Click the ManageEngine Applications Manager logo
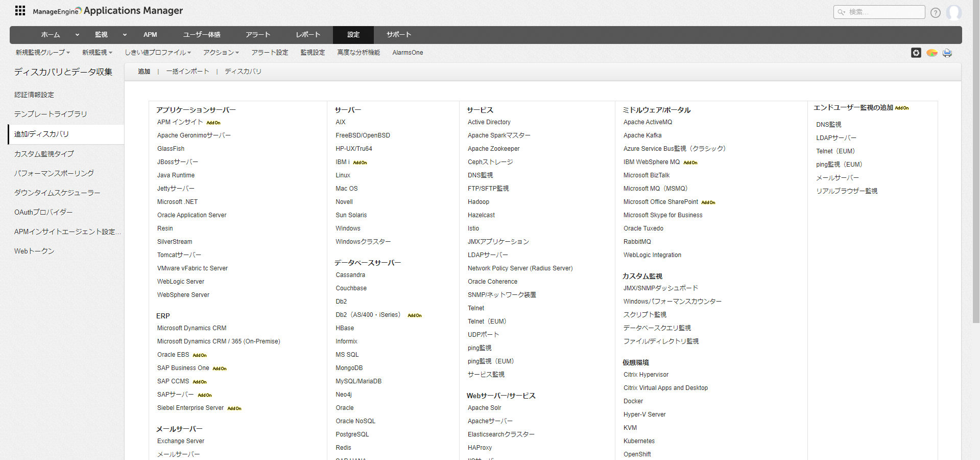 (108, 11)
